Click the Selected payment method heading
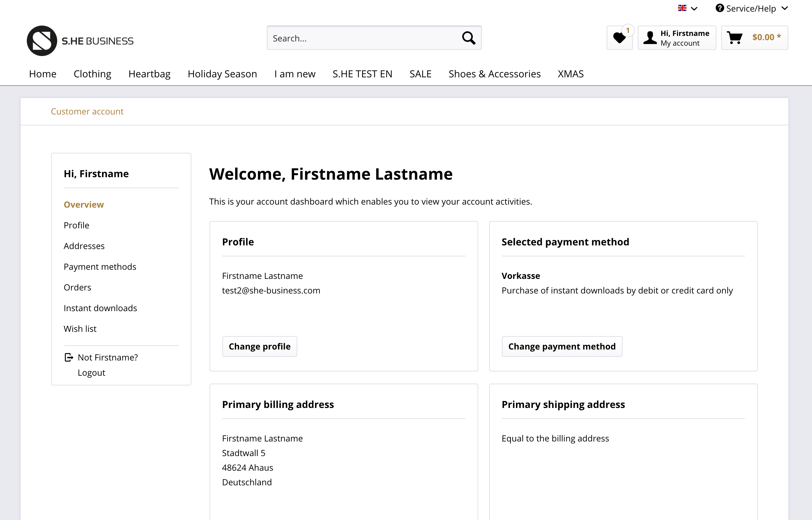 [x=565, y=242]
